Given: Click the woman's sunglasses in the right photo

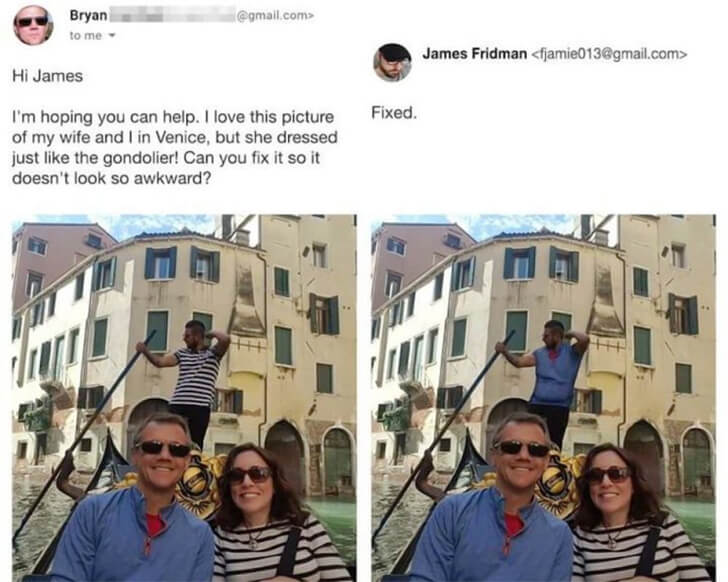Looking at the screenshot, I should pos(608,475).
